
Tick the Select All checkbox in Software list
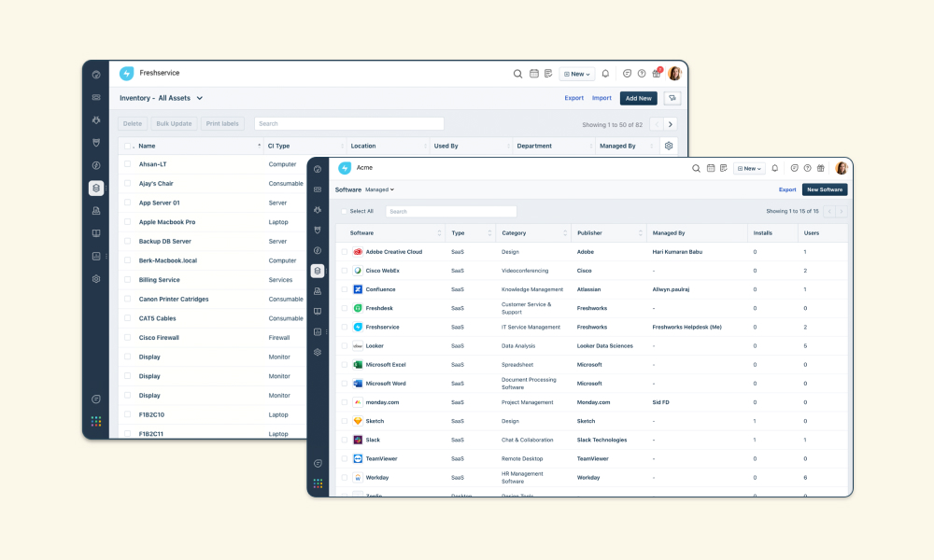point(344,211)
